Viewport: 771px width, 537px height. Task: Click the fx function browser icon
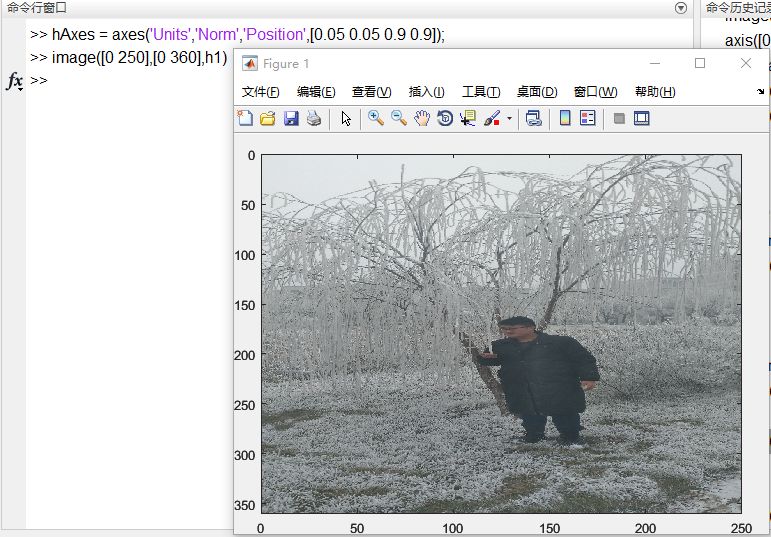tap(14, 81)
